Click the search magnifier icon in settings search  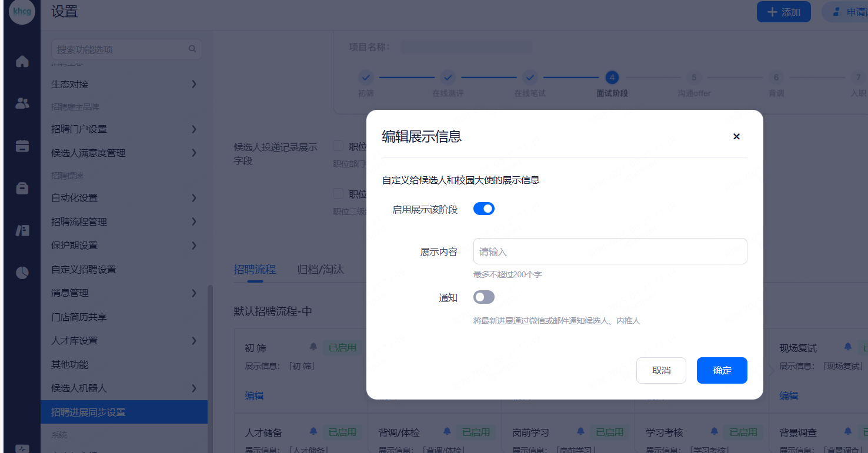tap(192, 49)
